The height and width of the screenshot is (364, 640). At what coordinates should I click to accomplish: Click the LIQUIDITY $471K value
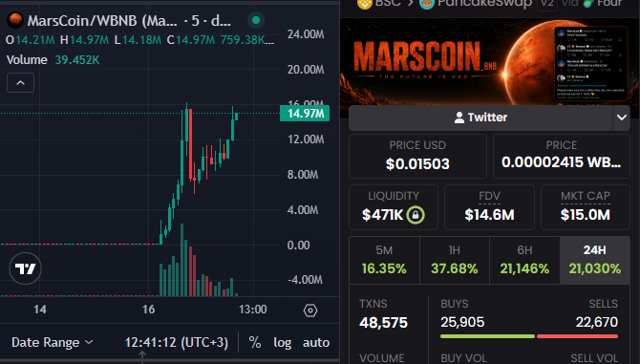pos(382,215)
